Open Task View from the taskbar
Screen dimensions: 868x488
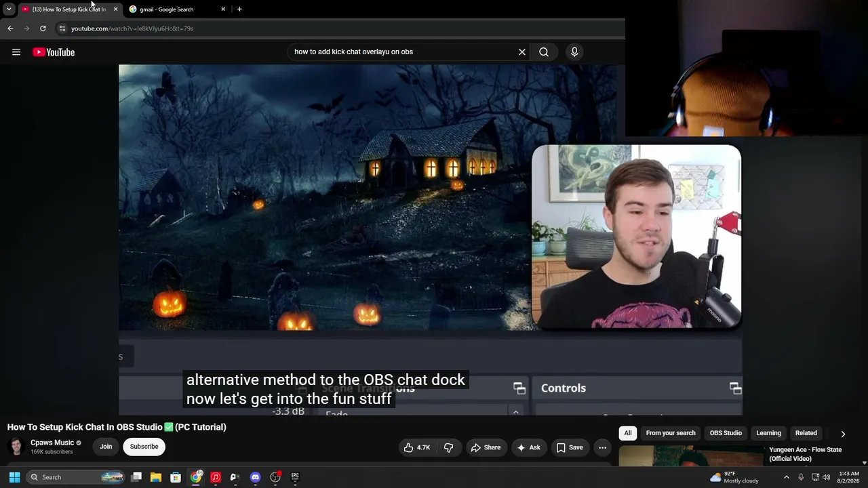[x=136, y=477]
